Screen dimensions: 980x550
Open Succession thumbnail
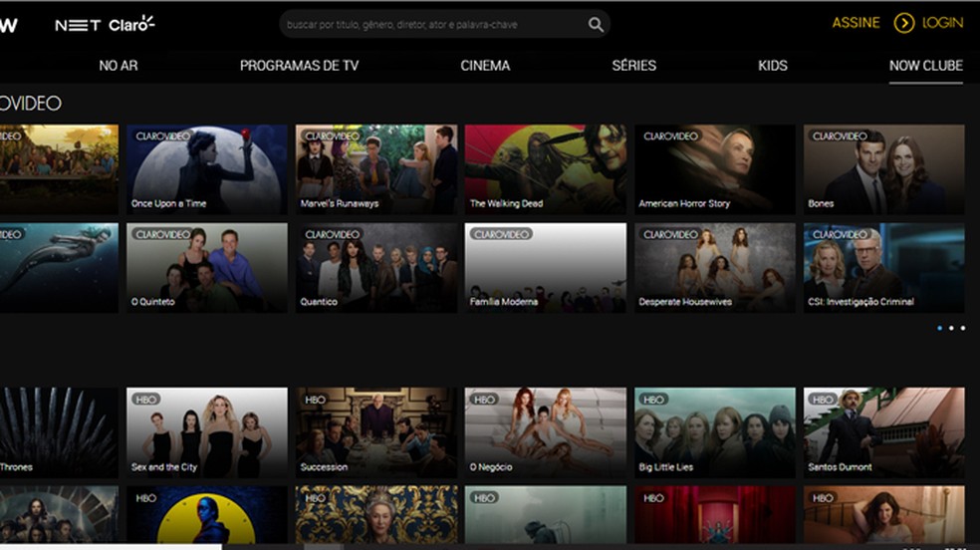click(x=376, y=432)
